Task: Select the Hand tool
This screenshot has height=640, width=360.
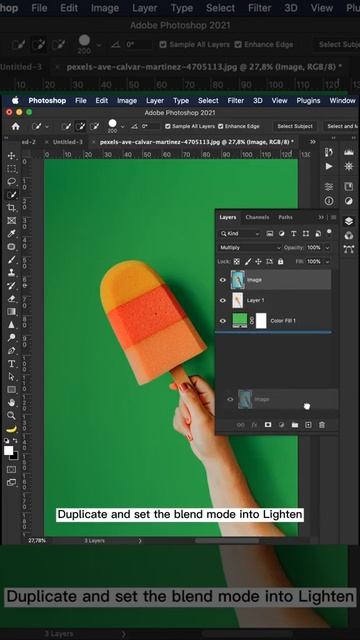Action: 11,403
